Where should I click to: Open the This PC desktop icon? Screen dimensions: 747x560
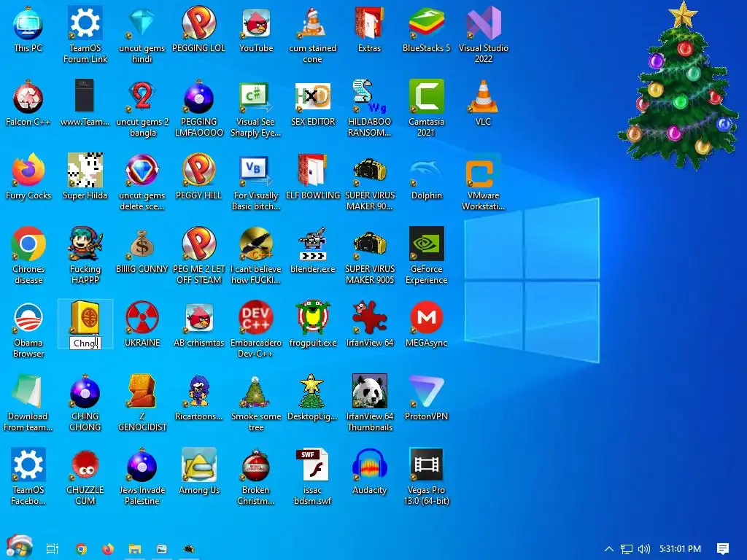point(28,29)
